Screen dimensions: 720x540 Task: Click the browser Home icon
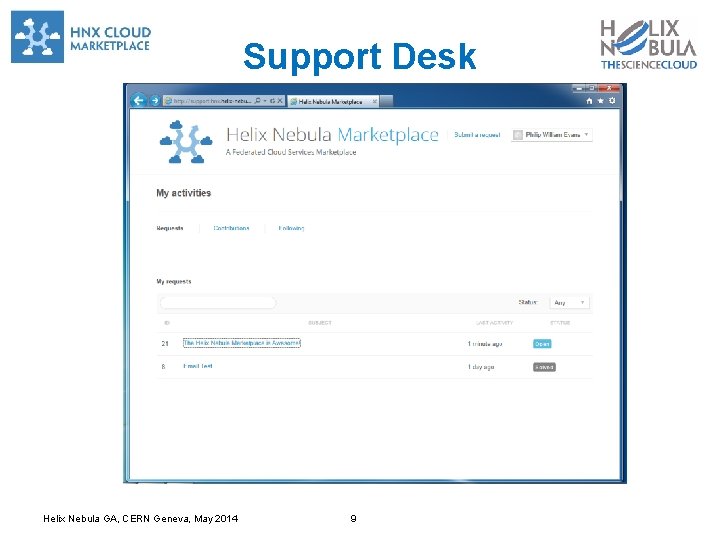click(590, 101)
